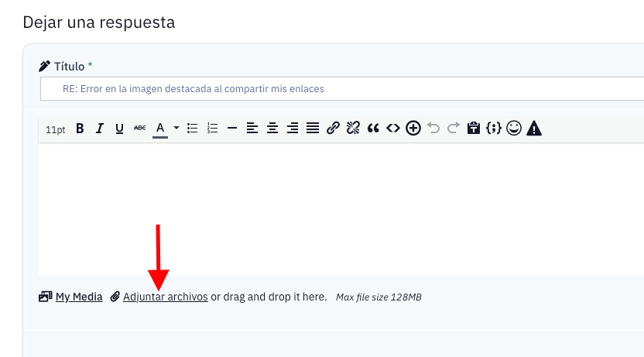
Task: Align text to the right
Action: [293, 129]
